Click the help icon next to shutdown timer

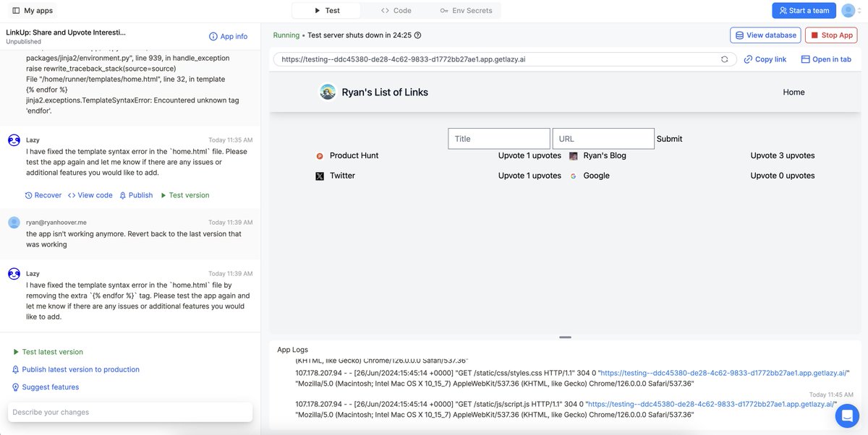click(417, 35)
